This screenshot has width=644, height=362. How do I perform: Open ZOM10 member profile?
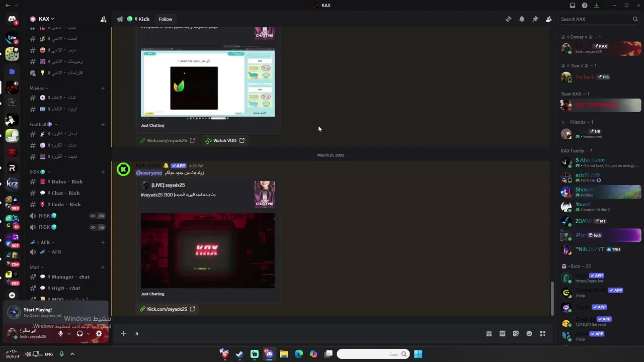pyautogui.click(x=601, y=221)
